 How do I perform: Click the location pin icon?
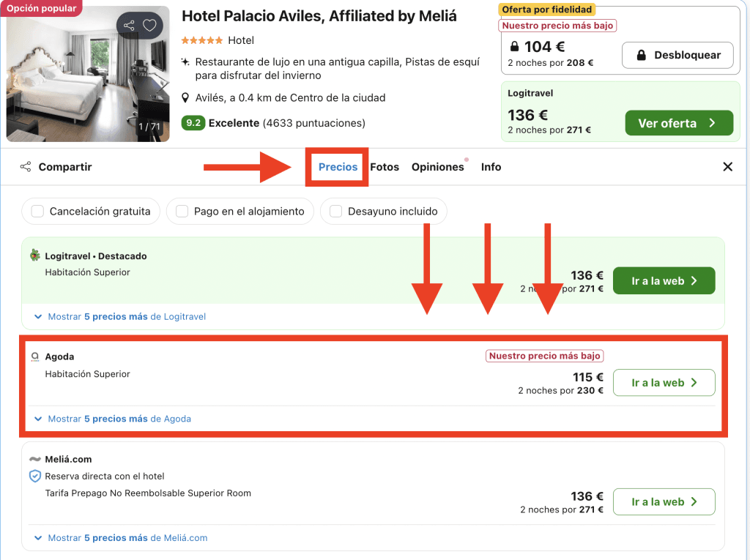186,98
